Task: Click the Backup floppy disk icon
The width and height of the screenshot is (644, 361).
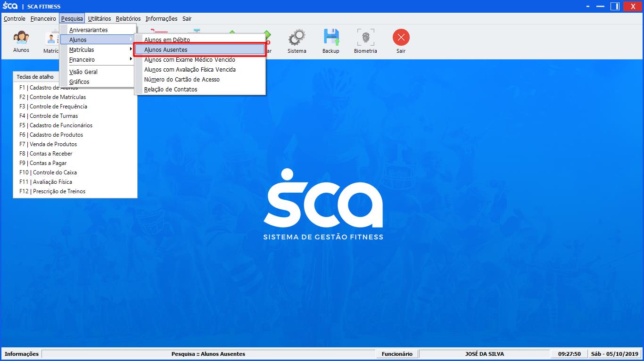Action: click(331, 41)
